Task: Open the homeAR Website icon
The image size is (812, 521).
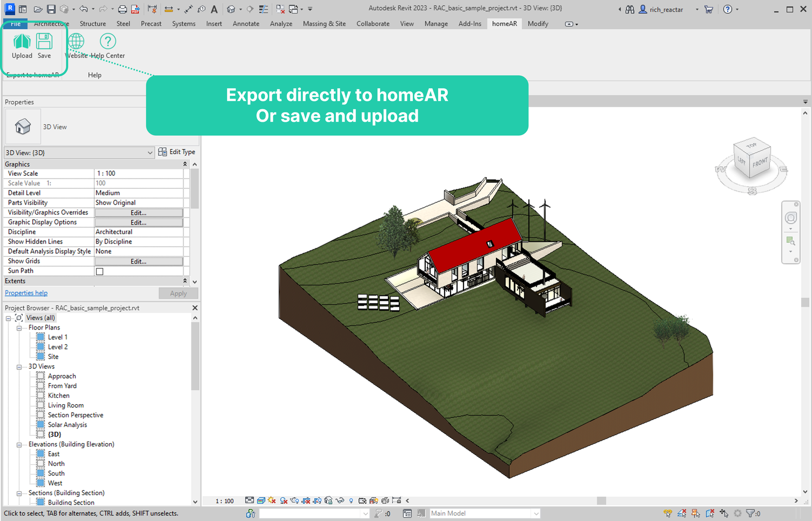Action: point(76,42)
